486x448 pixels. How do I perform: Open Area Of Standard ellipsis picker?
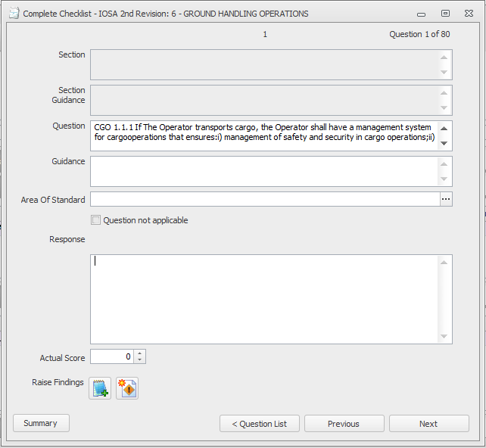click(446, 199)
